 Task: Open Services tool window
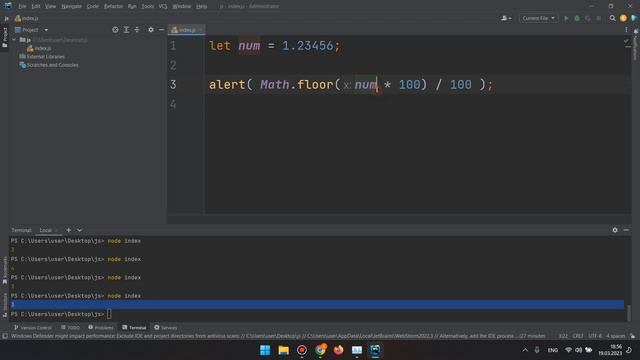(x=165, y=328)
